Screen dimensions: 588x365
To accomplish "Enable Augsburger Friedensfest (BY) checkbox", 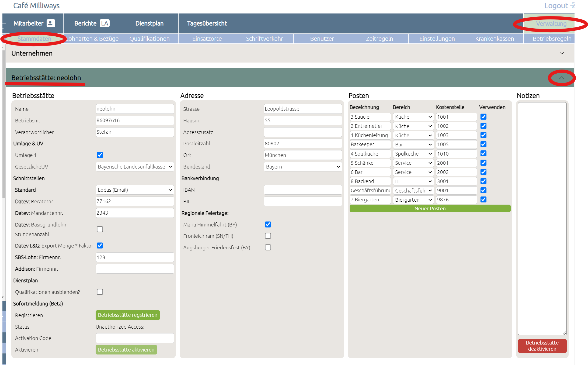I will pyautogui.click(x=268, y=247).
